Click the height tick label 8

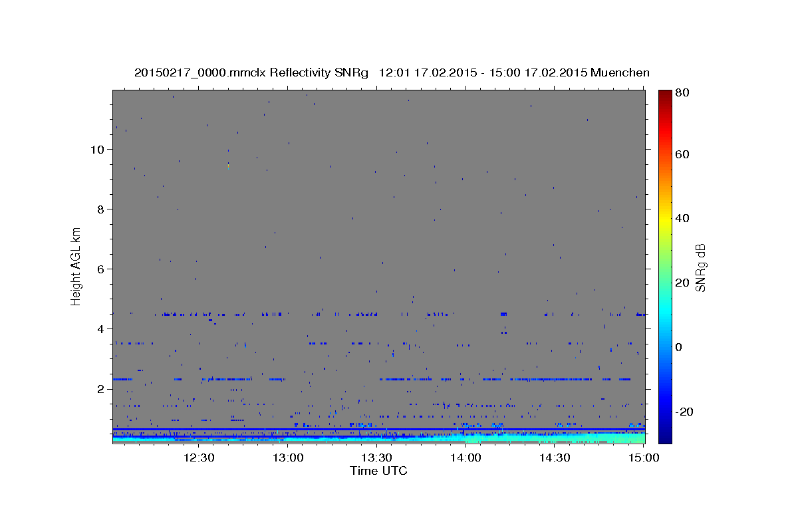tap(100, 209)
